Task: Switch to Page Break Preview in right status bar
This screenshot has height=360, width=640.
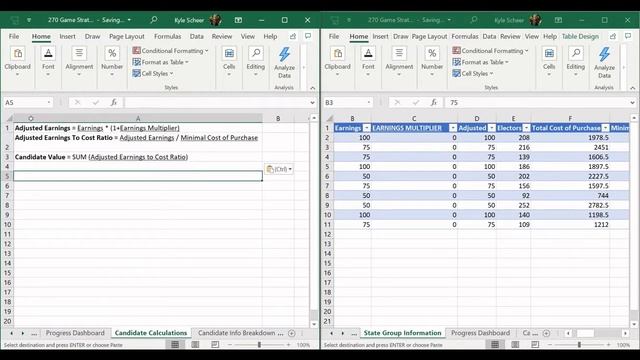Action: (535, 345)
